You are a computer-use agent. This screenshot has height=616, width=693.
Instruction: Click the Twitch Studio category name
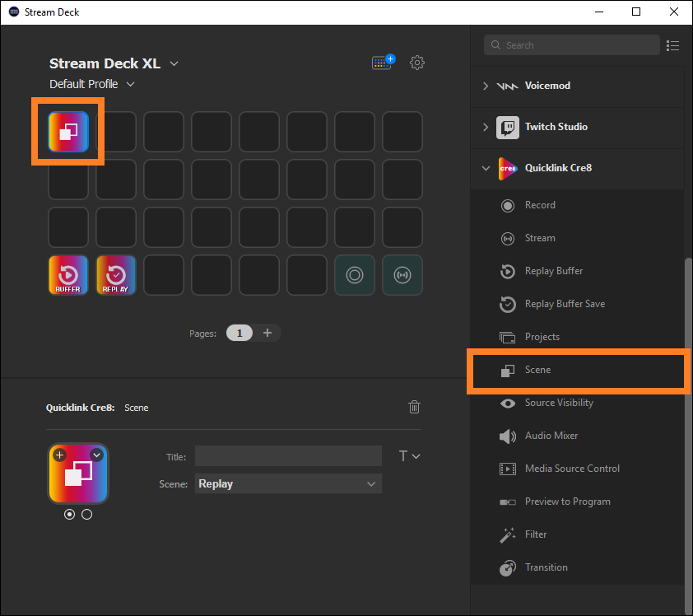[556, 127]
